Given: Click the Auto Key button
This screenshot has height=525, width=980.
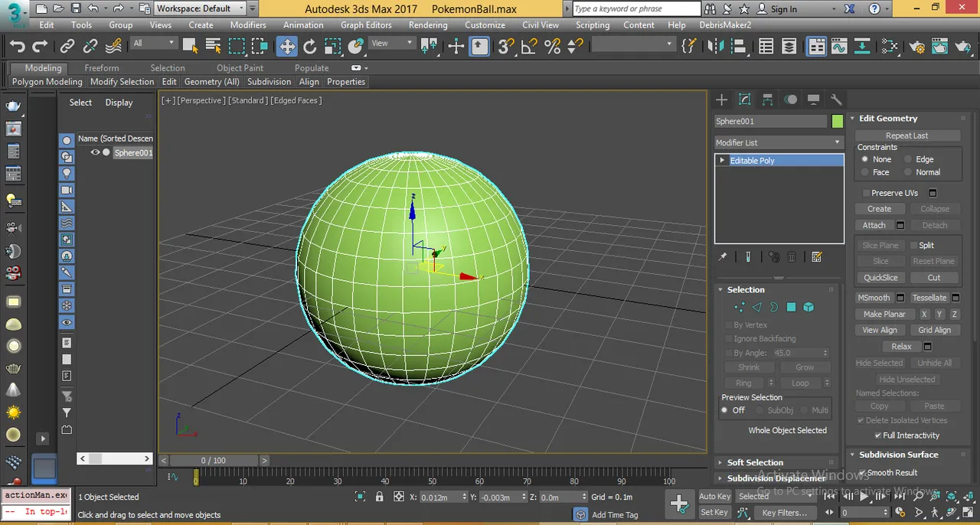Looking at the screenshot, I should [714, 497].
